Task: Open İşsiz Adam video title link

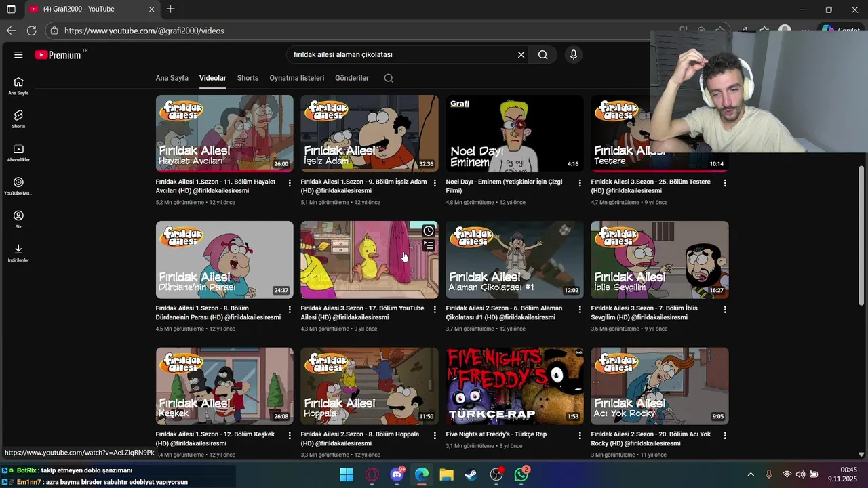Action: pyautogui.click(x=364, y=186)
